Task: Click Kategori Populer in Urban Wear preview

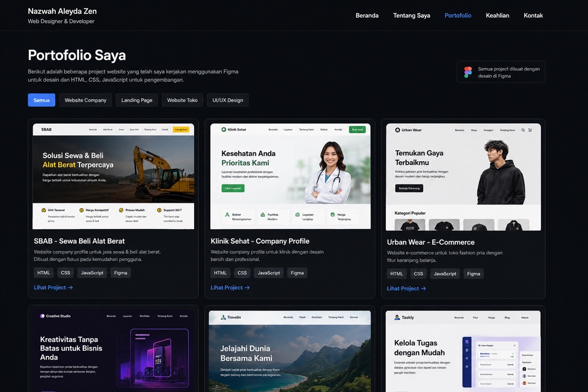Action: tap(410, 213)
